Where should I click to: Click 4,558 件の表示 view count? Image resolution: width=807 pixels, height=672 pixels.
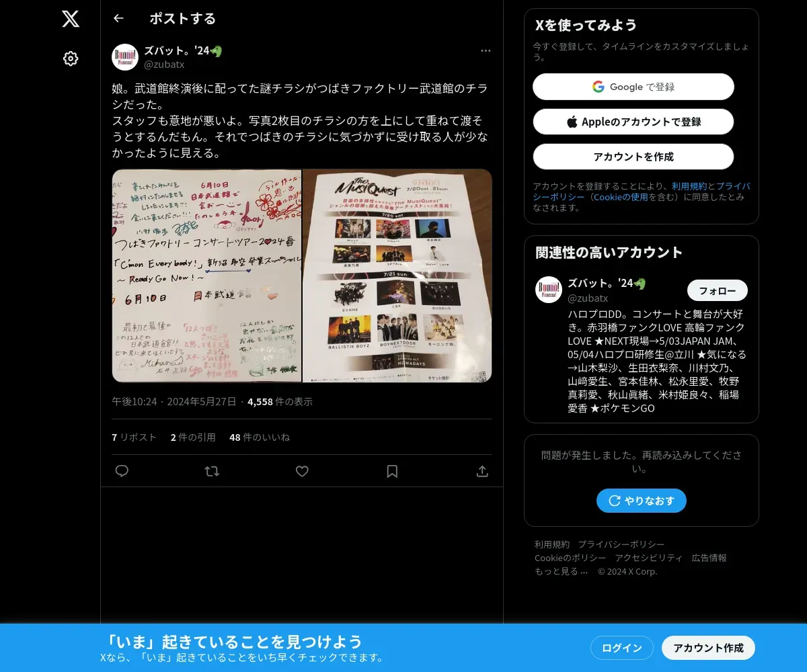click(280, 401)
